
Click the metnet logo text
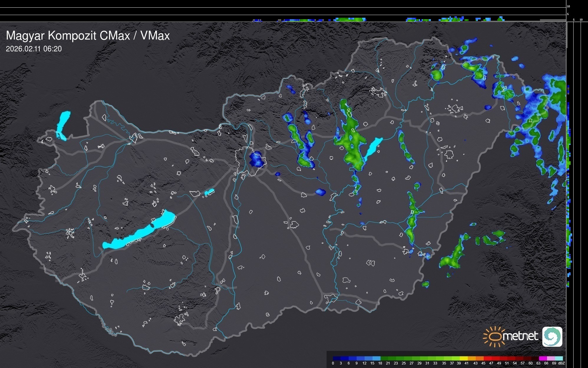pyautogui.click(x=520, y=336)
